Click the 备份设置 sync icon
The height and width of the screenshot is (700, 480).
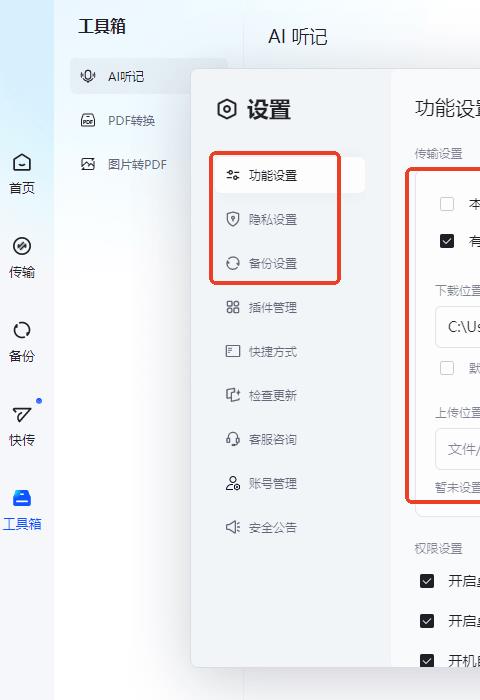(x=233, y=263)
